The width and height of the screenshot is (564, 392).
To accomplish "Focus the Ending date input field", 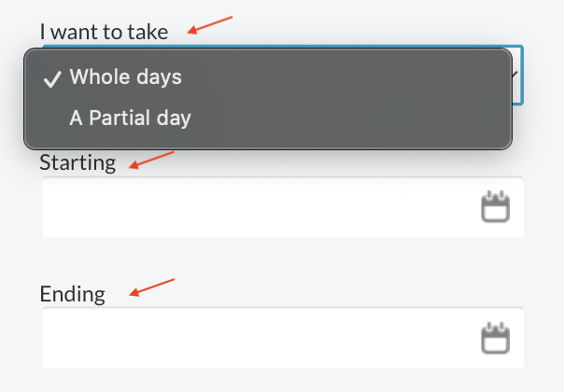I will [x=252, y=338].
